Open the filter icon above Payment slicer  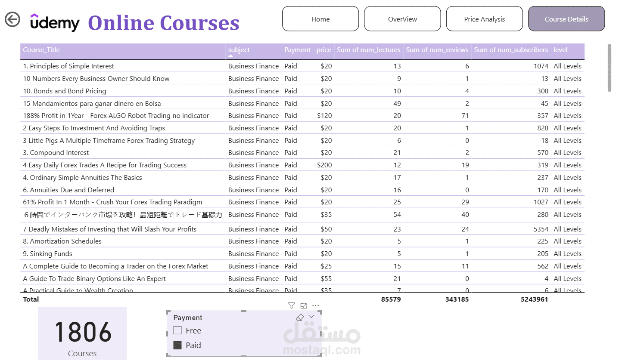[291, 305]
